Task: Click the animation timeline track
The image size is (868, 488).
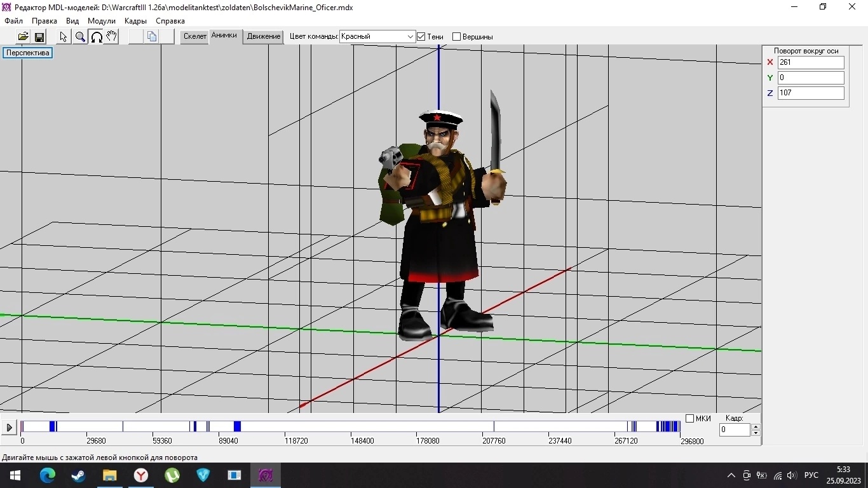Action: [350, 426]
